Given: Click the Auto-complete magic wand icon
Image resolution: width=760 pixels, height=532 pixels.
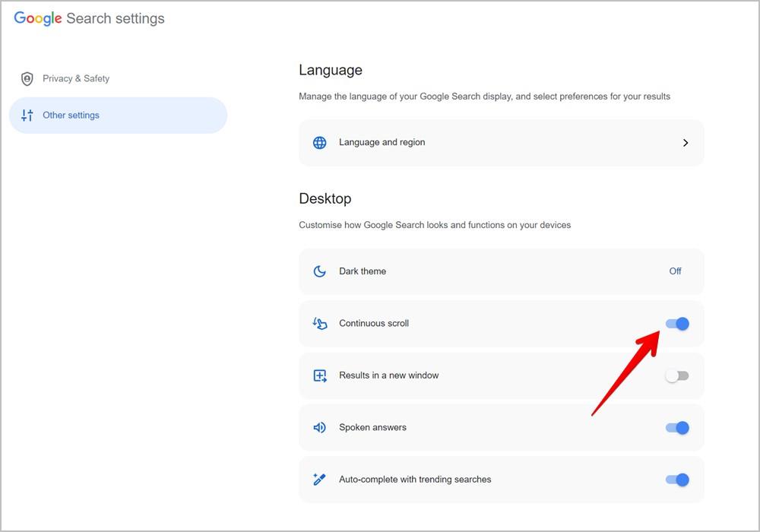Looking at the screenshot, I should [319, 480].
